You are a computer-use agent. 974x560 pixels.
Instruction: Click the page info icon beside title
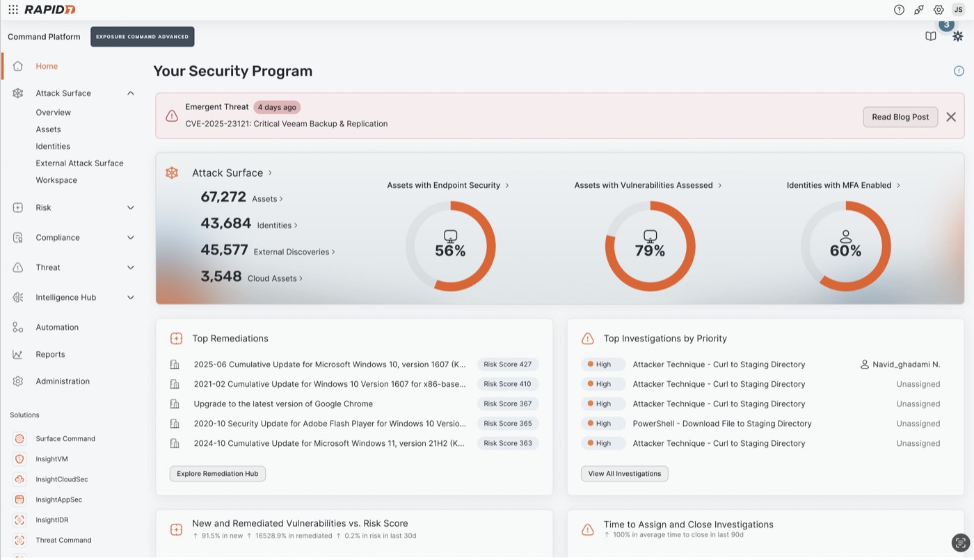[x=959, y=71]
